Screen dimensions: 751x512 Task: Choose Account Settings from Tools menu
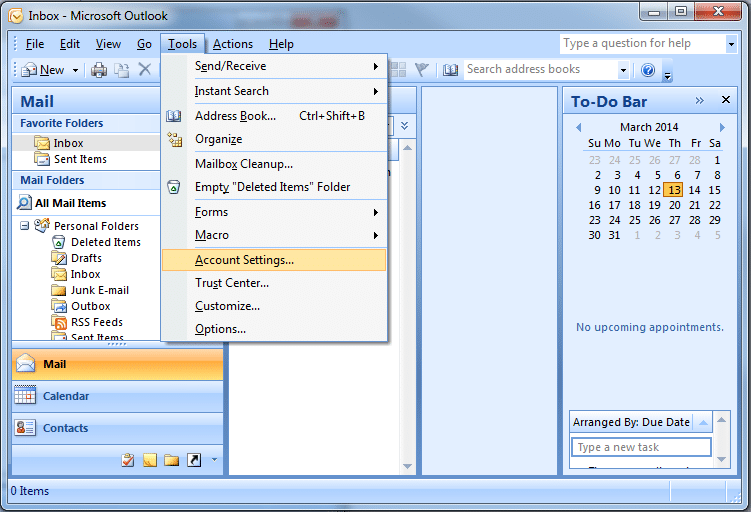point(274,260)
